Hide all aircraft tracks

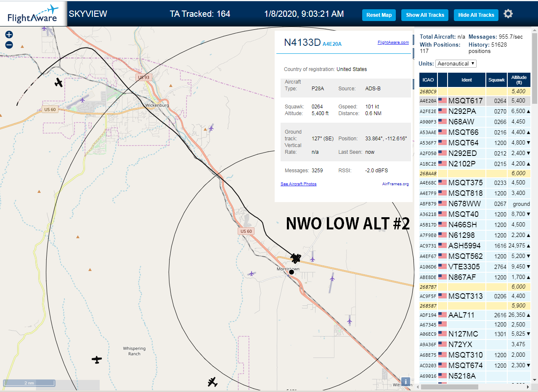(476, 15)
